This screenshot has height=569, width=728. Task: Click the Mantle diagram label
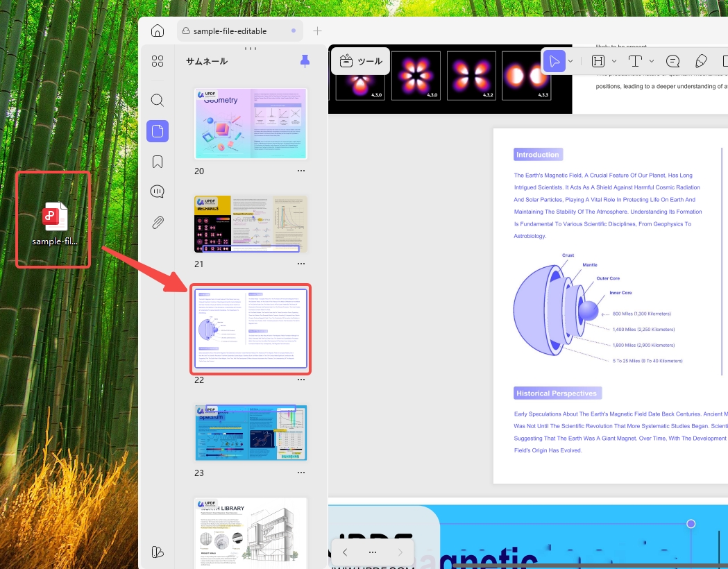click(590, 265)
